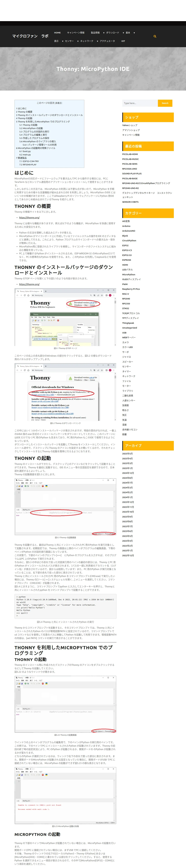Viewport: 186px width, 868px height.
Task: Open the Yahooショップ link
Action: [x=130, y=125]
